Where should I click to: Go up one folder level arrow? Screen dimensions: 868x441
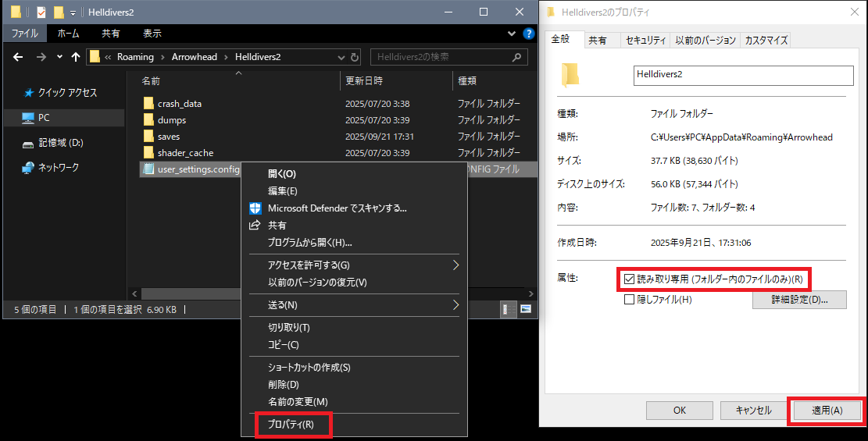(76, 57)
